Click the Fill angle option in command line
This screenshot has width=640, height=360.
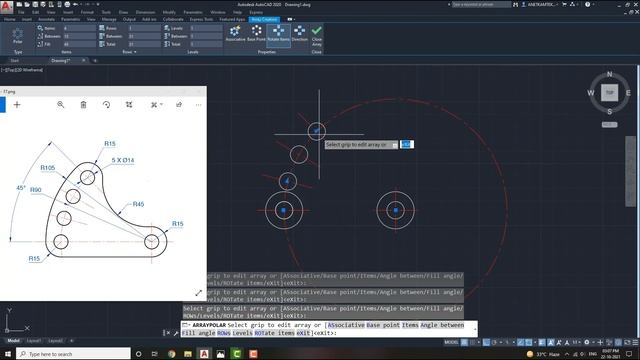click(x=198, y=333)
